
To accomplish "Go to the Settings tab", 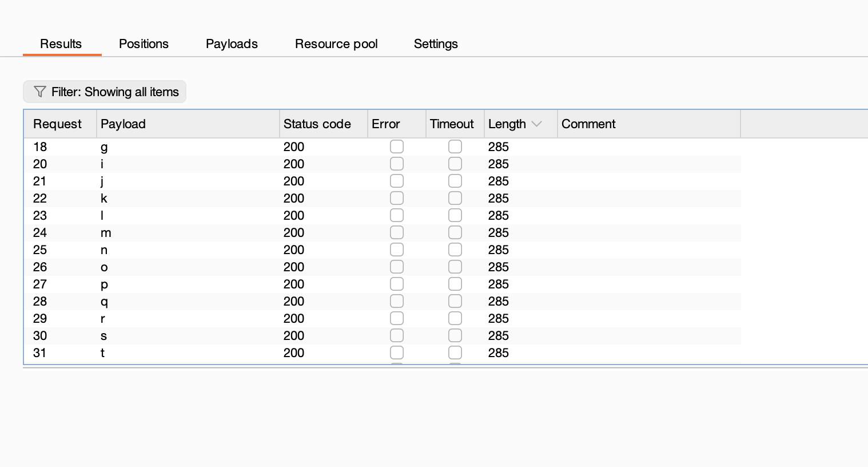I will [x=436, y=44].
